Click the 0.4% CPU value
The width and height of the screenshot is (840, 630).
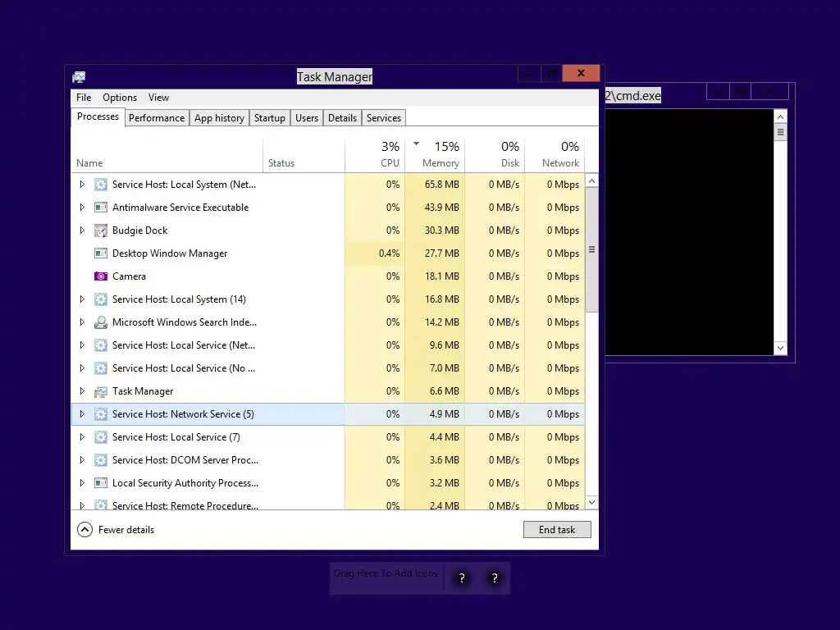389,253
